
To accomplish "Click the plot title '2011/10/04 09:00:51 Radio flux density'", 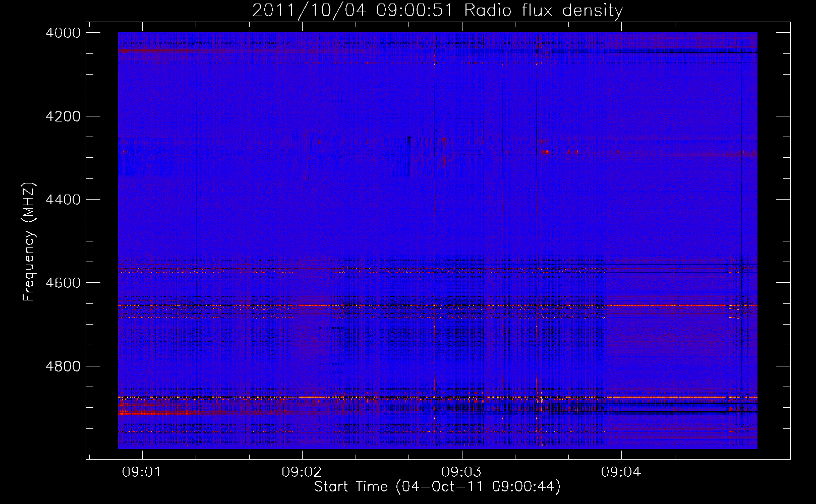I will [437, 10].
